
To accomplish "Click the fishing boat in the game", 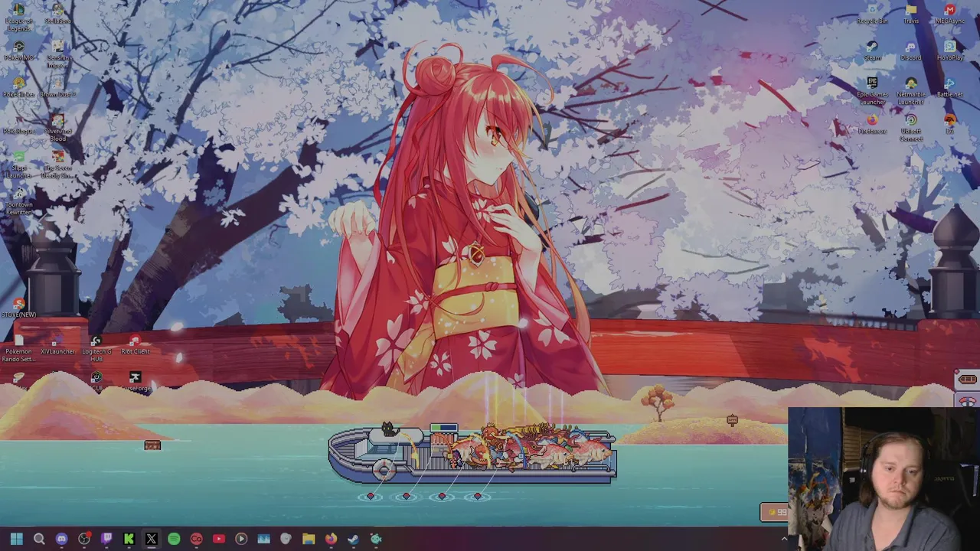I will click(472, 453).
